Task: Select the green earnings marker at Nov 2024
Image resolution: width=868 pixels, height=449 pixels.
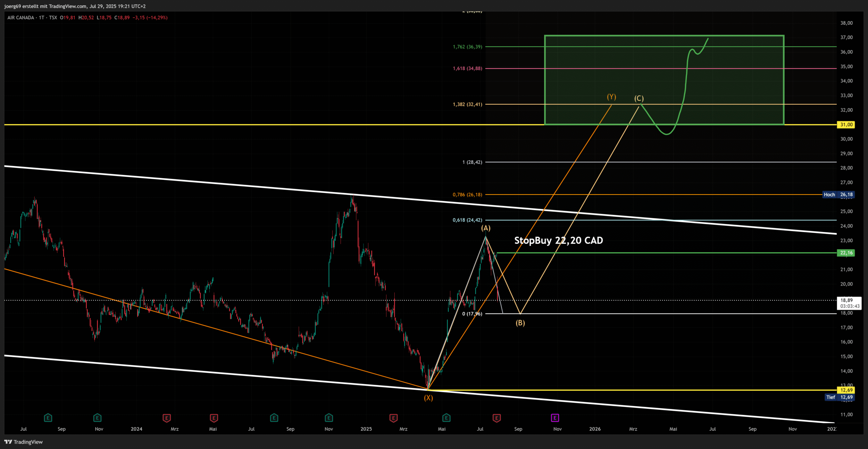Action: (x=328, y=418)
